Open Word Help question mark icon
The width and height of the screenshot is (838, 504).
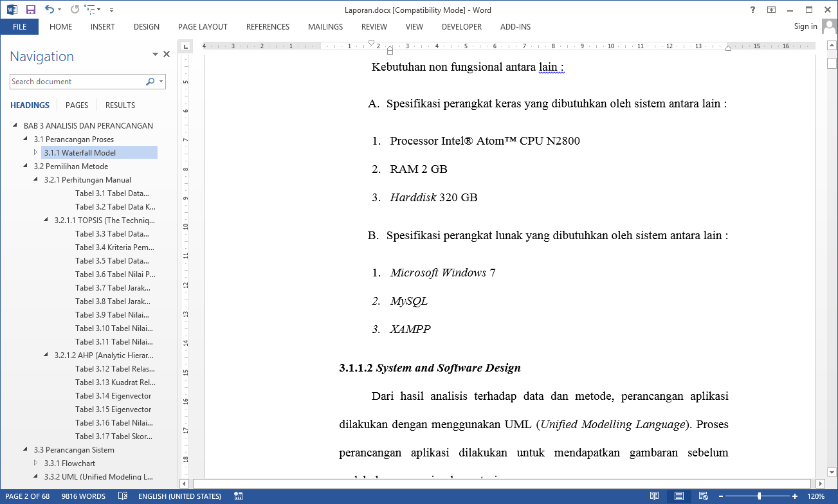coord(752,10)
